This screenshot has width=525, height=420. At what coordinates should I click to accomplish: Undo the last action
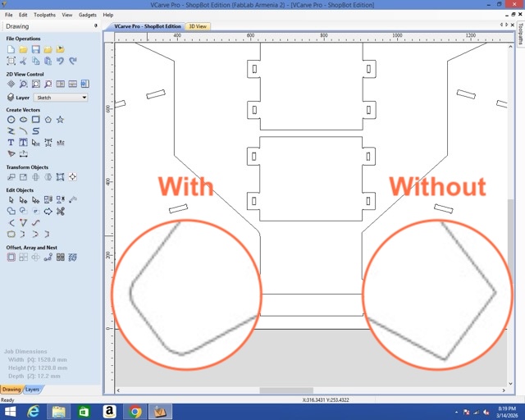pyautogui.click(x=60, y=61)
